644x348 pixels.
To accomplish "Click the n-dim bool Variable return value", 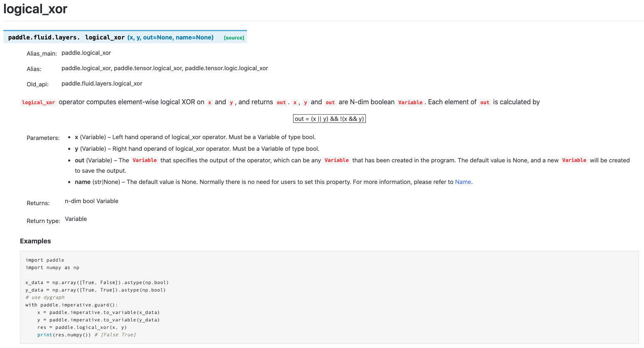I will tap(91, 201).
